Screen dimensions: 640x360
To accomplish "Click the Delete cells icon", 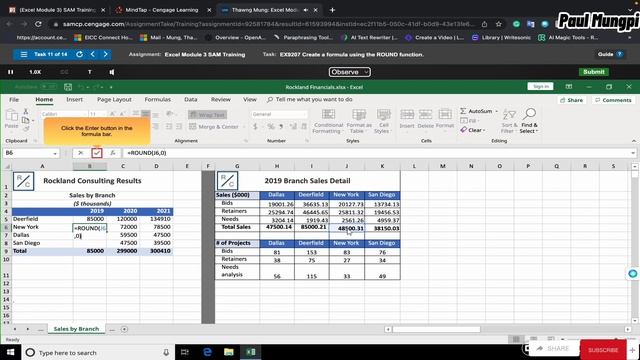I will tap(425, 114).
